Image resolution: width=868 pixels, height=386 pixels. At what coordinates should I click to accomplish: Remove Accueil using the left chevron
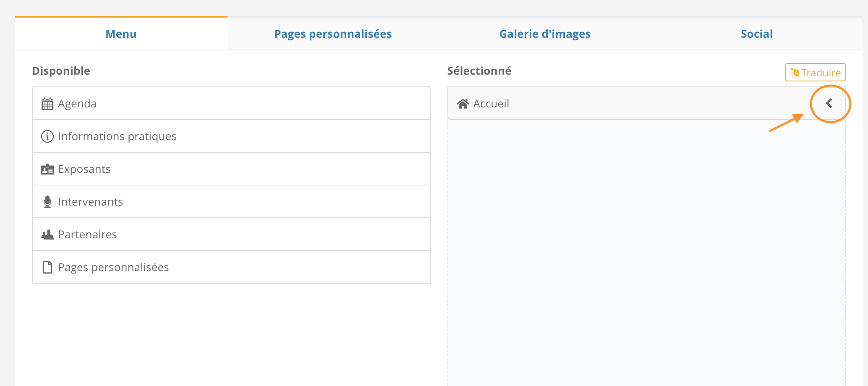click(829, 103)
